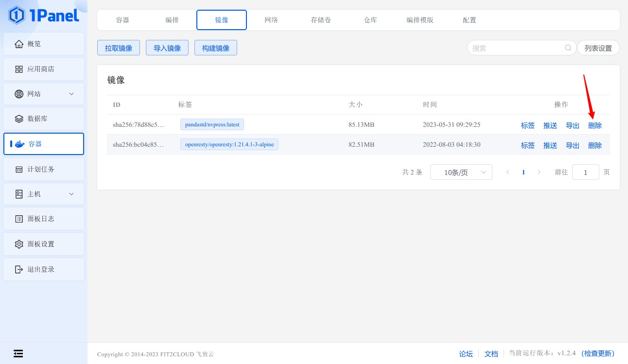Click the 导入镜像 button
The image size is (628, 364).
coord(167,48)
